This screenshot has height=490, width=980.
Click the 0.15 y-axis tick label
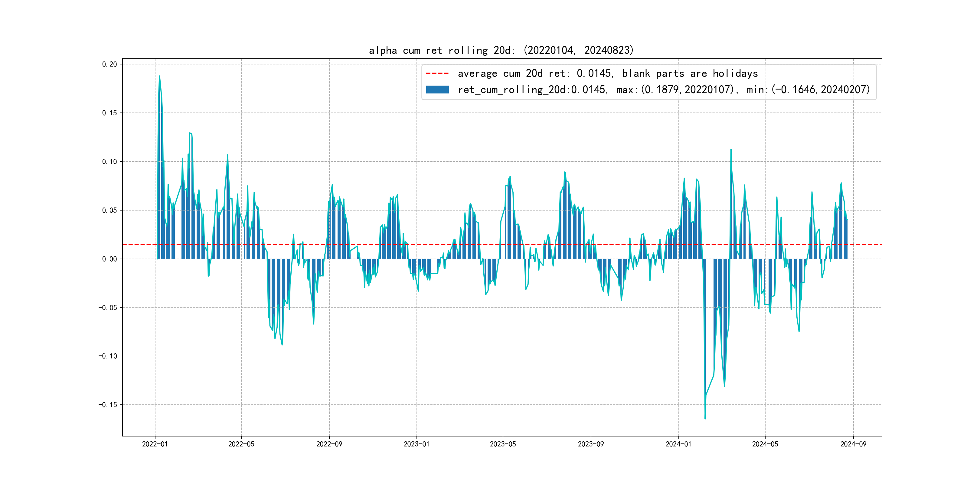109,113
